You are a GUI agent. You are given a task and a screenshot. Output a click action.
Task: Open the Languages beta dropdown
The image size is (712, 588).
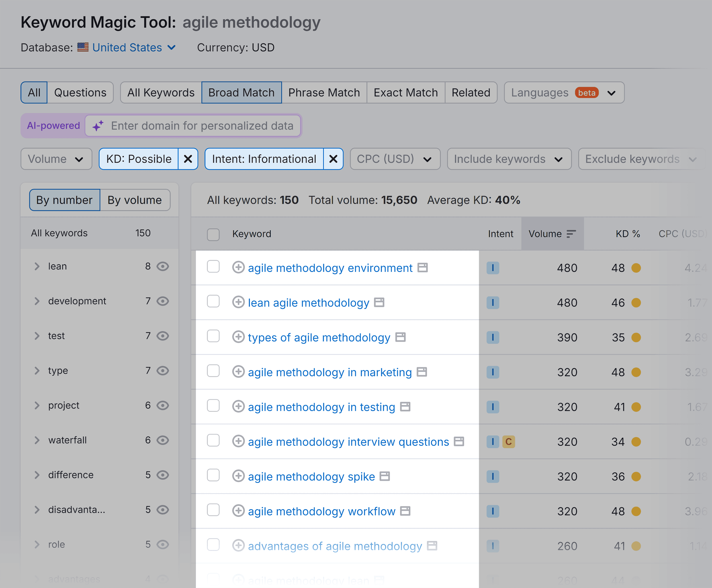[x=564, y=93]
